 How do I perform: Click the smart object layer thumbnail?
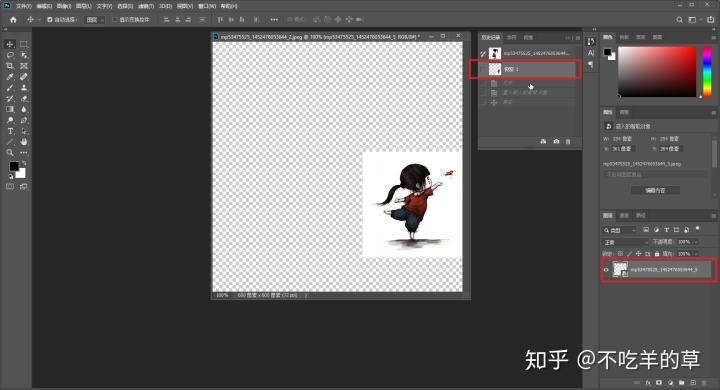620,270
